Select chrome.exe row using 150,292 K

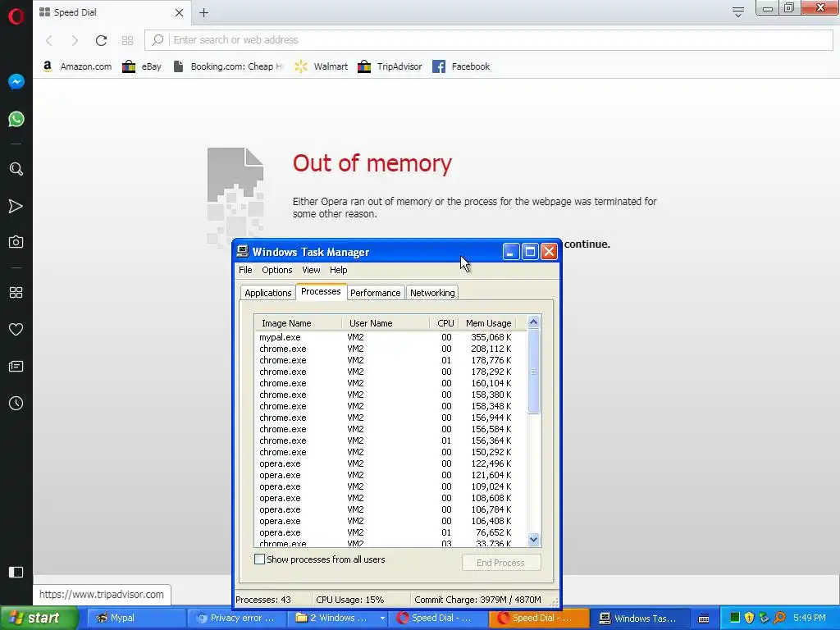point(390,452)
